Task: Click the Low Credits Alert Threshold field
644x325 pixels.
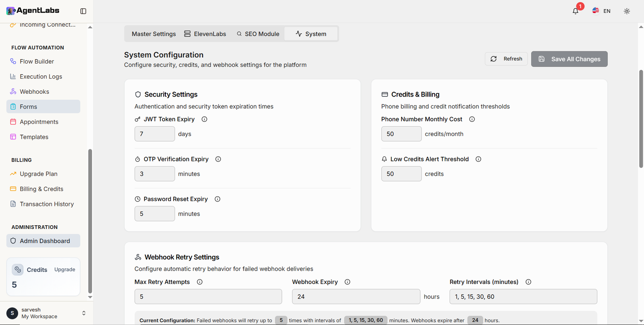Action: pyautogui.click(x=401, y=174)
